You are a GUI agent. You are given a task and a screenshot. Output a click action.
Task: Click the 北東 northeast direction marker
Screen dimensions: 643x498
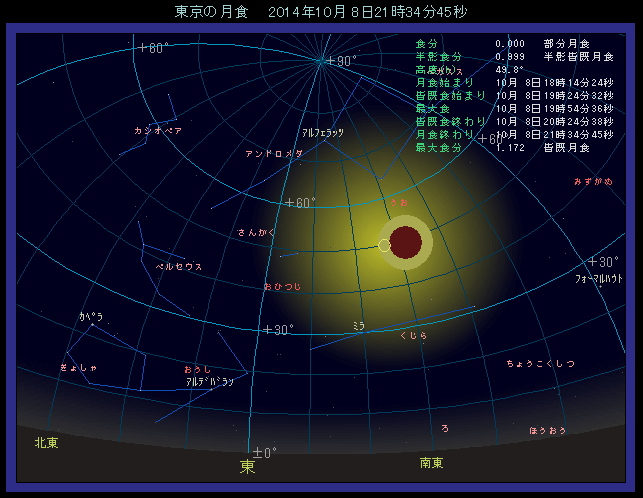click(47, 442)
